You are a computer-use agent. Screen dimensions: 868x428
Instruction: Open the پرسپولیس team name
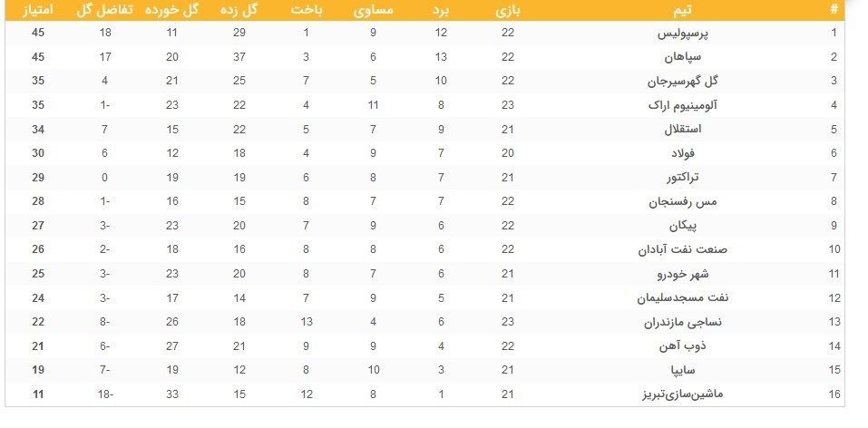[x=685, y=34]
